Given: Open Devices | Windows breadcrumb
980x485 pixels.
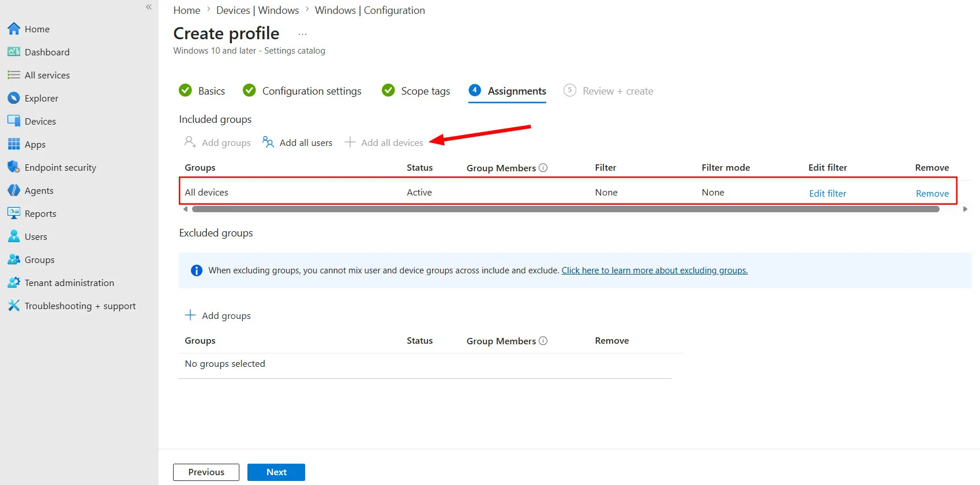Looking at the screenshot, I should click(258, 10).
